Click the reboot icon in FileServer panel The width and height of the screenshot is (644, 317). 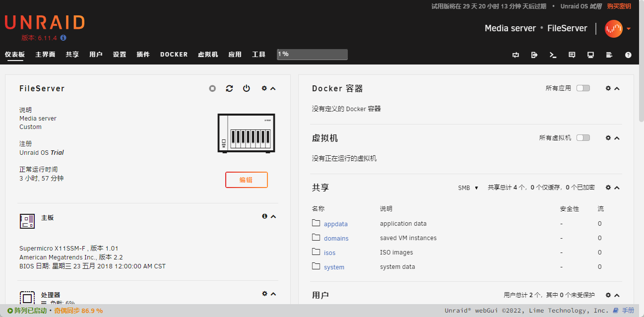click(x=229, y=88)
